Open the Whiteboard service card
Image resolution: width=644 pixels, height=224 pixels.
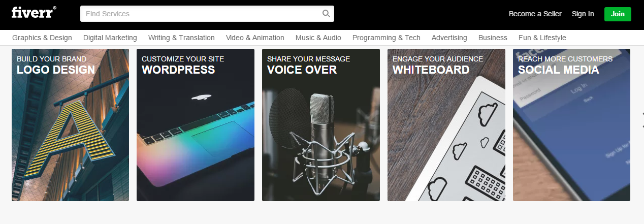point(446,125)
